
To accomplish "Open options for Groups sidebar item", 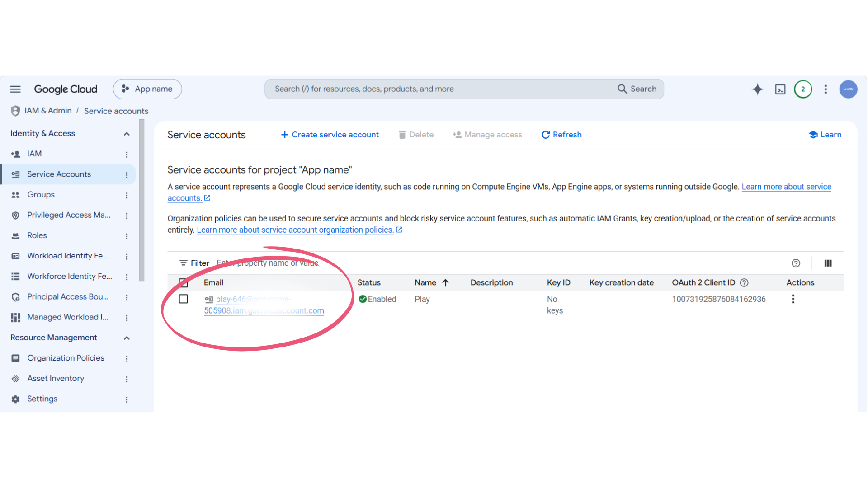I will pos(127,195).
